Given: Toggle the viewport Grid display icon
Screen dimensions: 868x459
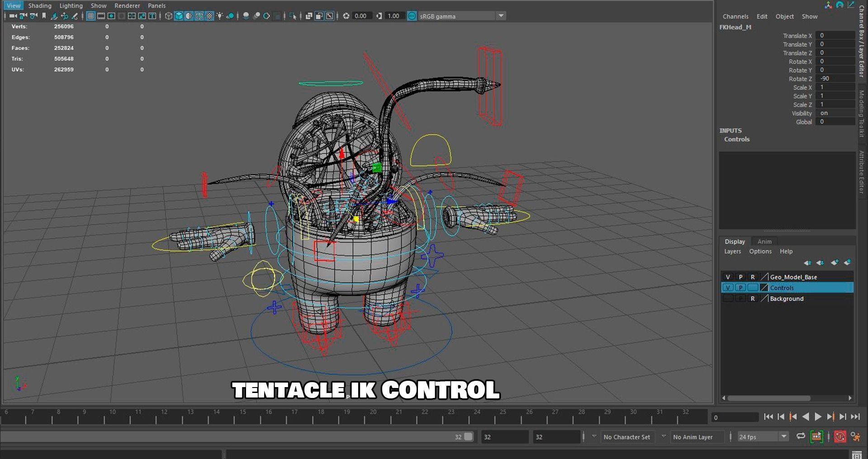Looking at the screenshot, I should click(91, 16).
